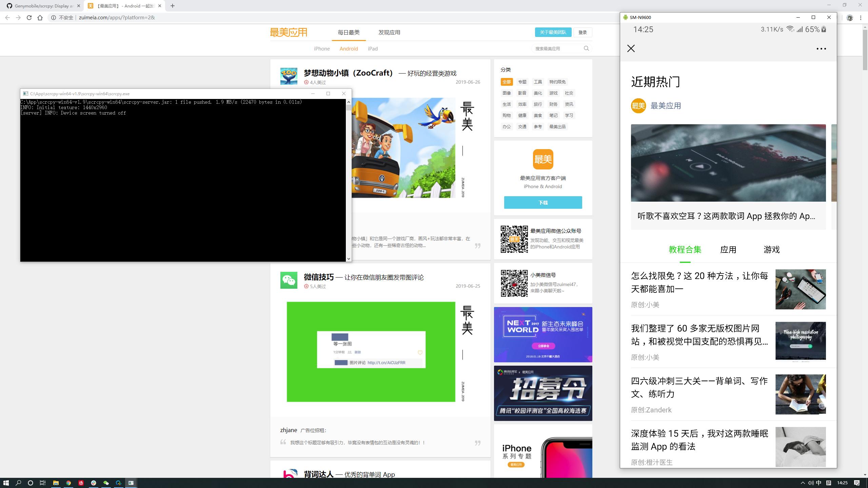Click the 登录 login button
This screenshot has height=488, width=868.
pos(582,32)
